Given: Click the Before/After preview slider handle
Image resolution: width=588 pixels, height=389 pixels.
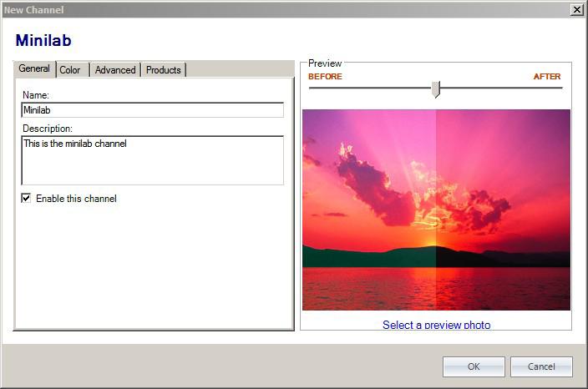Looking at the screenshot, I should coord(436,89).
